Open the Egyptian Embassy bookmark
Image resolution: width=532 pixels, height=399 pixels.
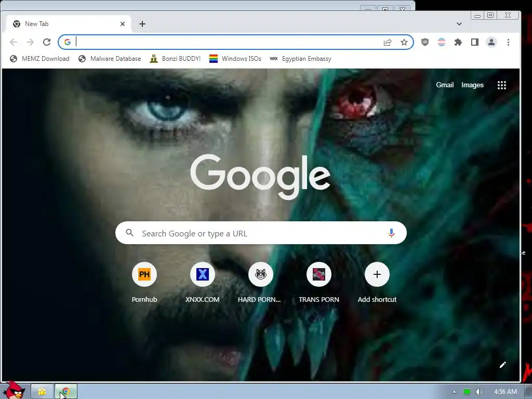(301, 59)
